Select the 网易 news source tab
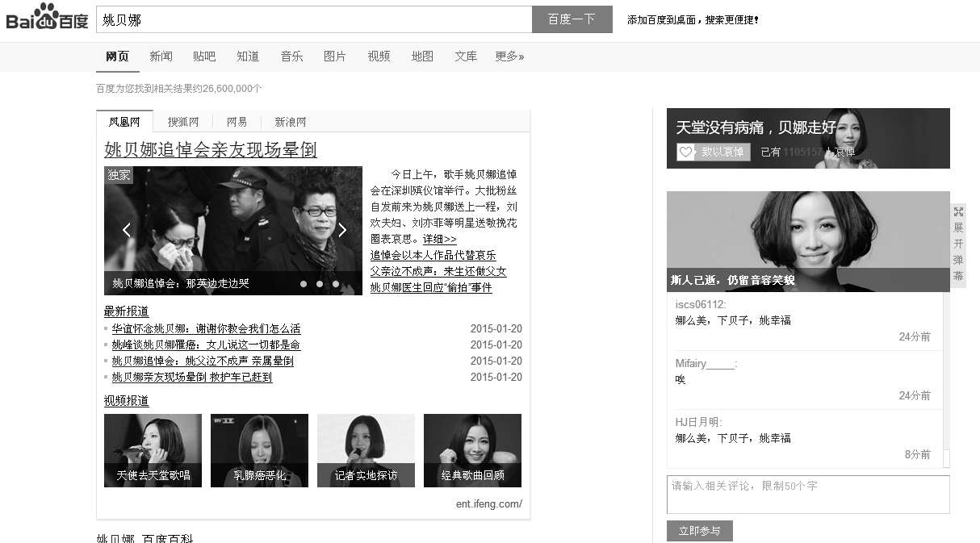980x543 pixels. pos(237,122)
